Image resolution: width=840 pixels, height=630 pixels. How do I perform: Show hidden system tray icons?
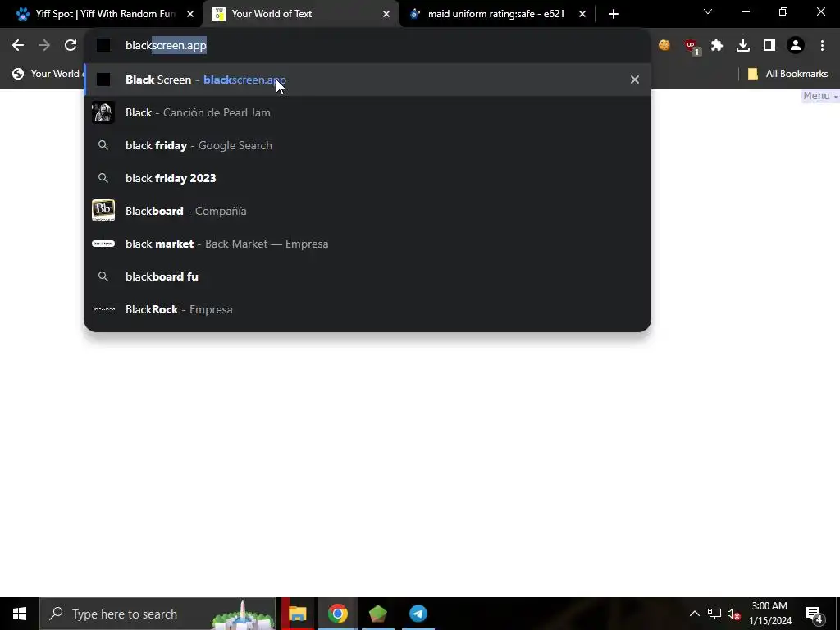click(x=694, y=614)
